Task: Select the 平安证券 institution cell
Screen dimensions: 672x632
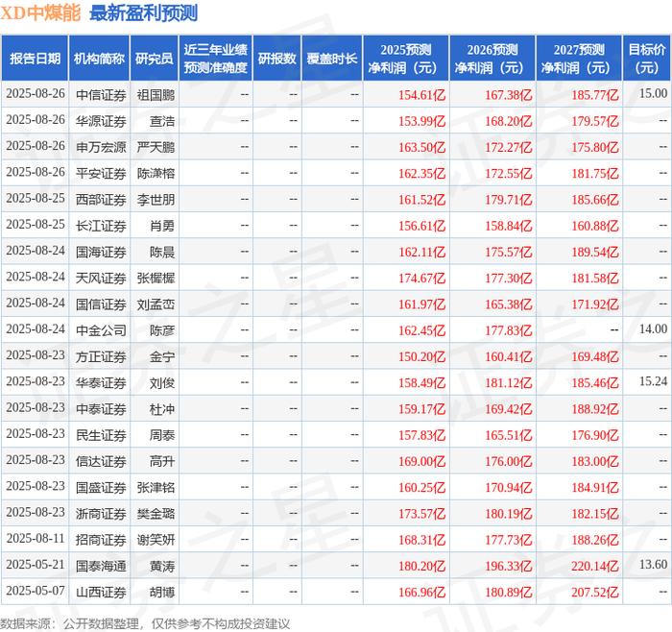Action: [101, 173]
